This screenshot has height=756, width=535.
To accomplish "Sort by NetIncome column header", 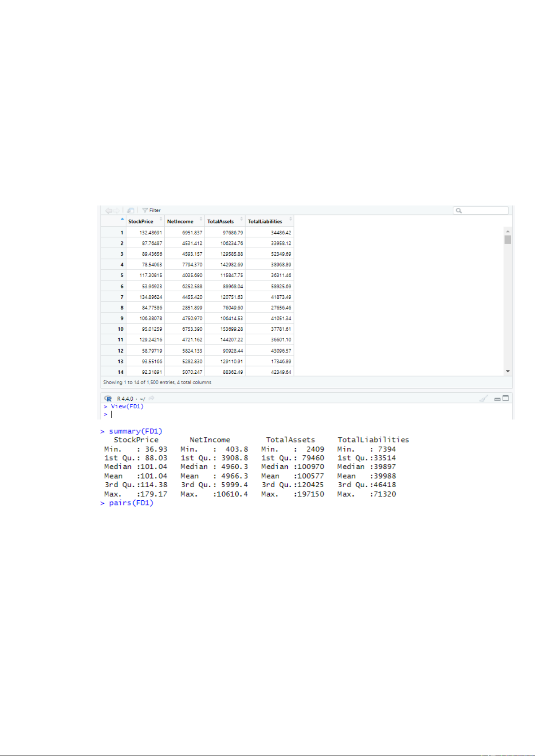I will (184, 222).
